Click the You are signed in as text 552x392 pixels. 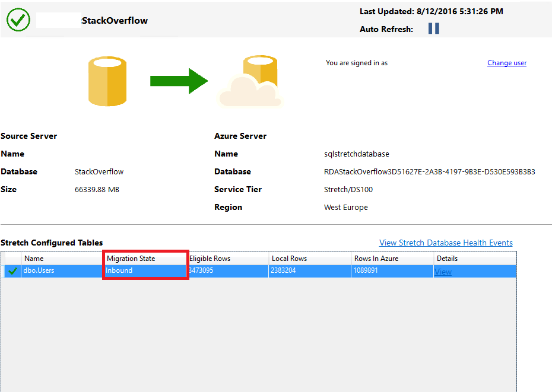click(x=357, y=63)
